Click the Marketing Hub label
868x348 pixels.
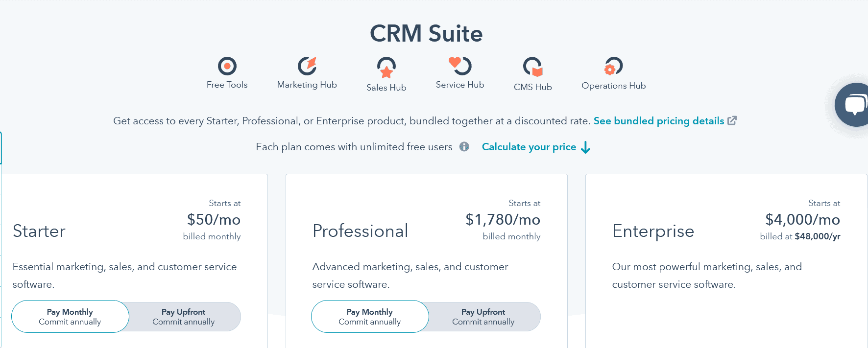click(307, 85)
